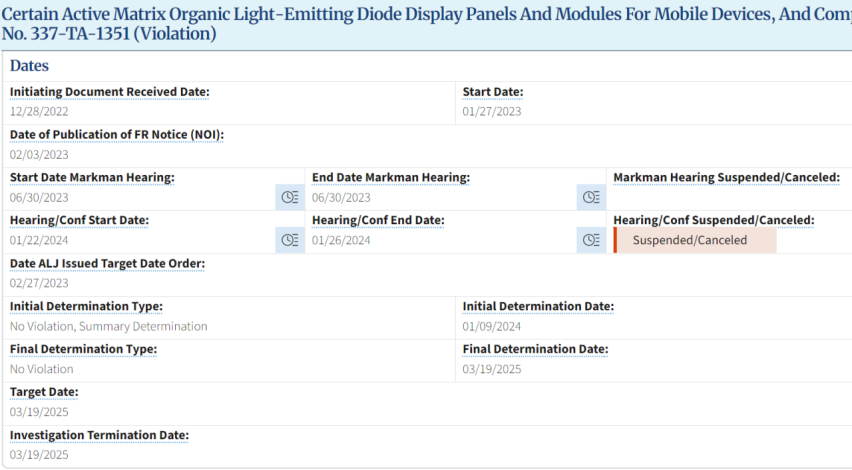Click the Final Determination Date label
Screen dimensions: 852x470
536,349
